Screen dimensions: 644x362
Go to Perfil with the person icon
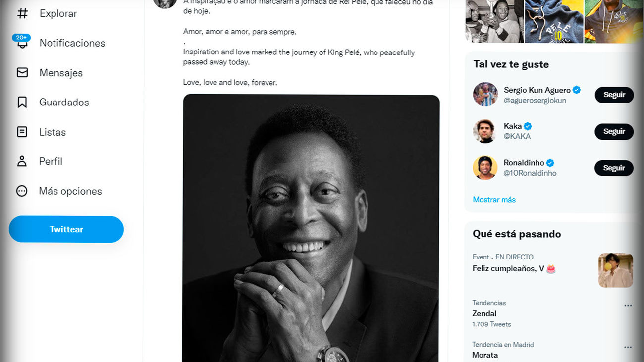point(22,161)
